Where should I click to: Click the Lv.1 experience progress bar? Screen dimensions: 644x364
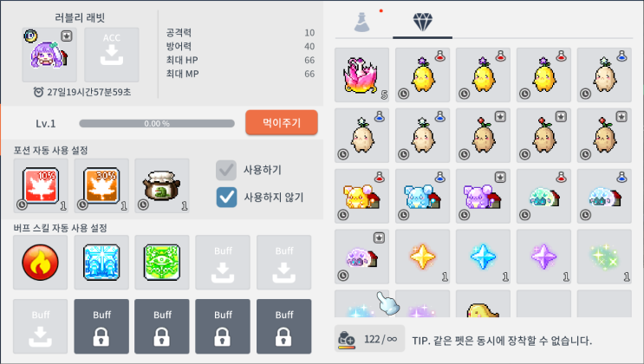[x=157, y=124]
